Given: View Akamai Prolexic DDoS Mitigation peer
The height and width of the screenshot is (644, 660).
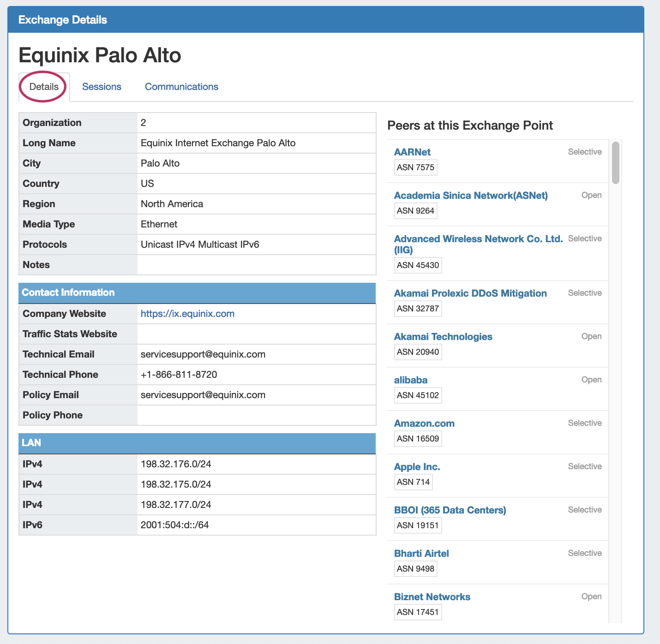Looking at the screenshot, I should [470, 293].
